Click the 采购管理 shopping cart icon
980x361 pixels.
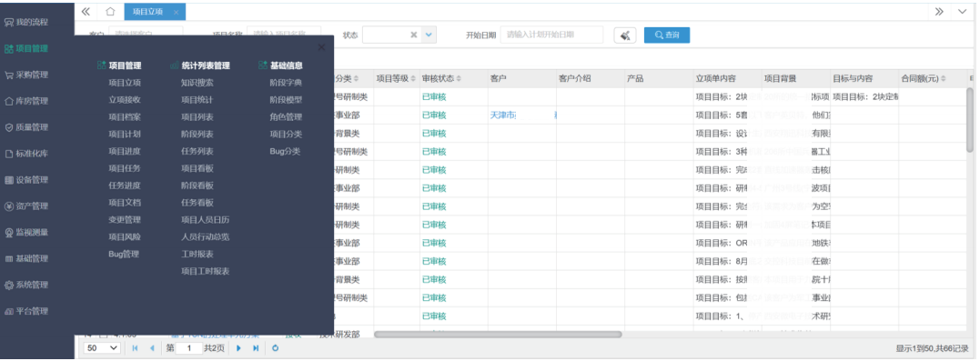pyautogui.click(x=9, y=75)
